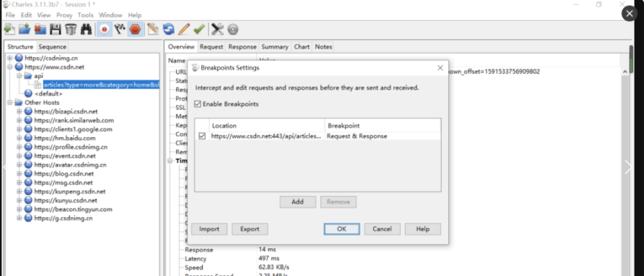Click the globe icon beside <default>

tap(28, 93)
